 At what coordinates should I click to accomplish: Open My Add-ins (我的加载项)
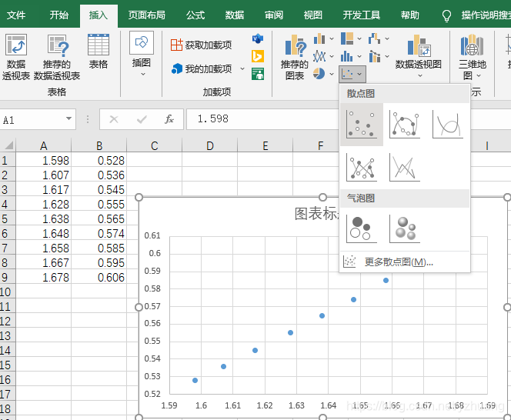click(202, 68)
